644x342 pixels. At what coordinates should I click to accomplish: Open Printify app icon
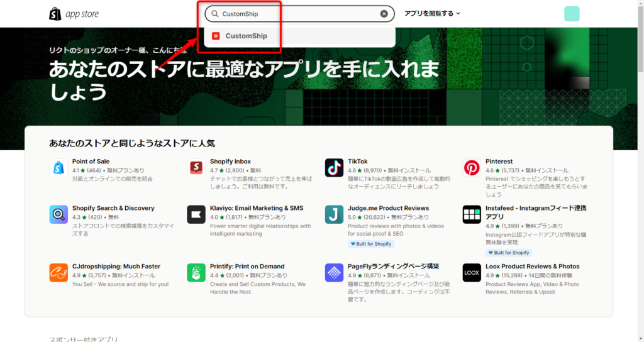click(196, 273)
